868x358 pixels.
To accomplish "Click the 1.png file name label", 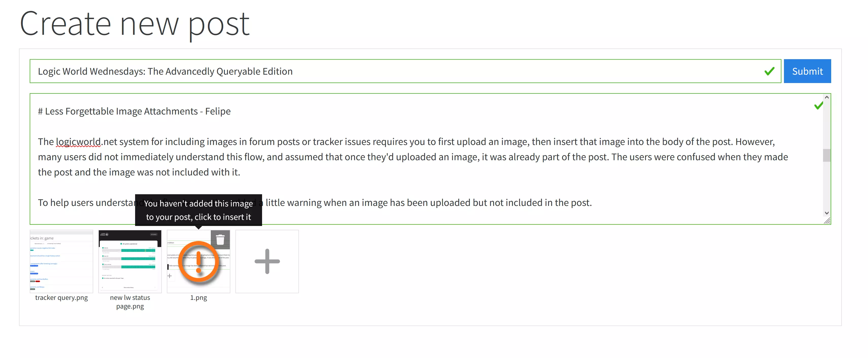I will pyautogui.click(x=199, y=298).
